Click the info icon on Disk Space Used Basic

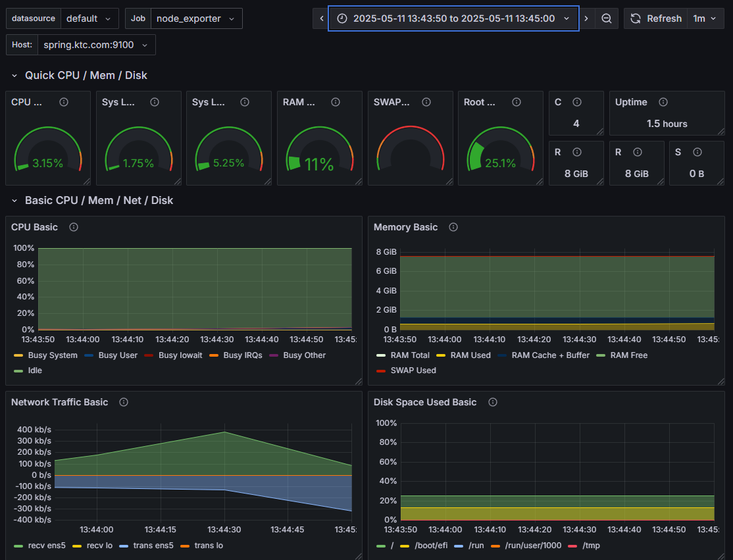click(492, 402)
